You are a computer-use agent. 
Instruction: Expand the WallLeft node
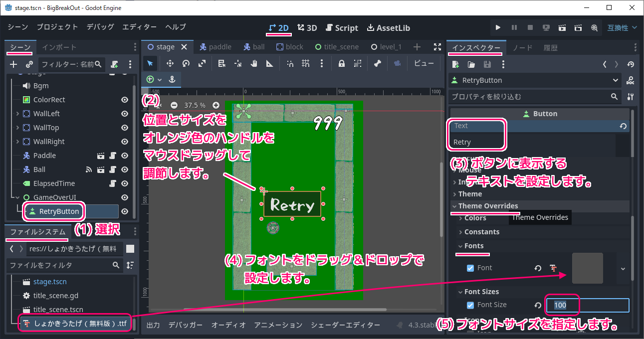(17, 114)
